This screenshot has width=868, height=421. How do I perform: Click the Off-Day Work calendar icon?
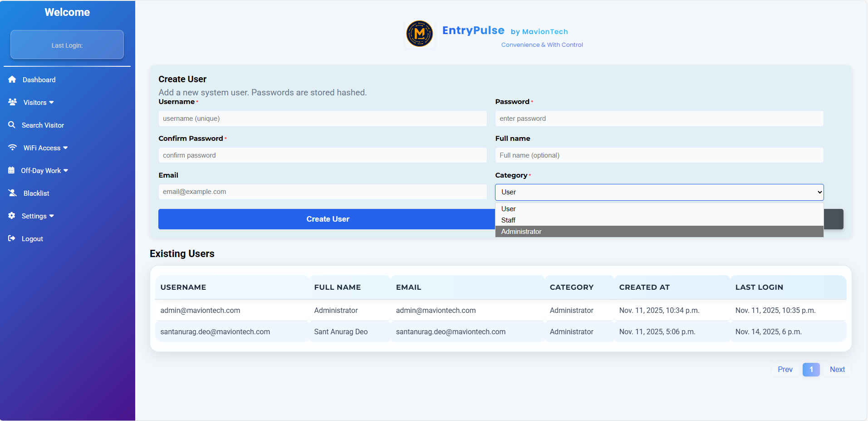pyautogui.click(x=11, y=170)
